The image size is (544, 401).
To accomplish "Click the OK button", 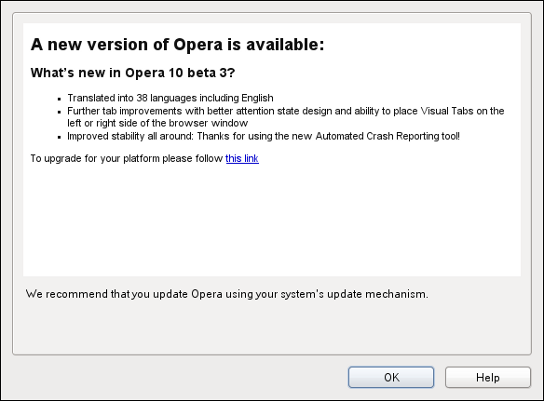I will [x=391, y=377].
